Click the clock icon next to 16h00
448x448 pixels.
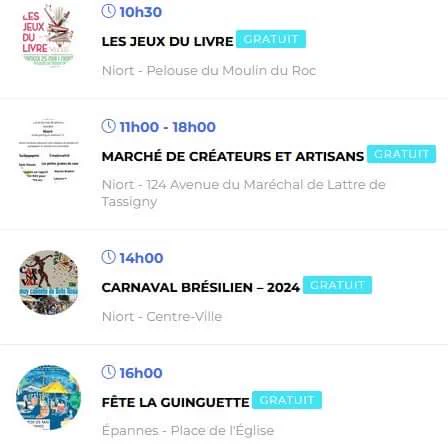108,372
